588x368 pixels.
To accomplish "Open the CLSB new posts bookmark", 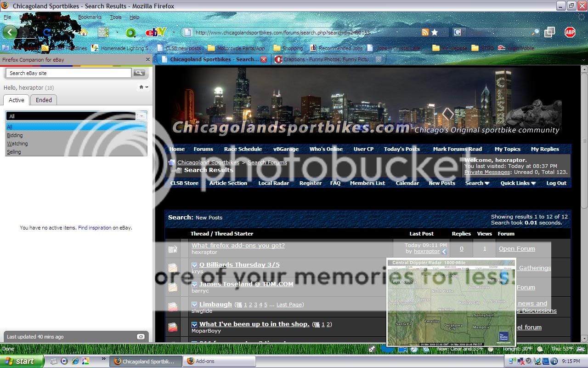I will (179, 48).
